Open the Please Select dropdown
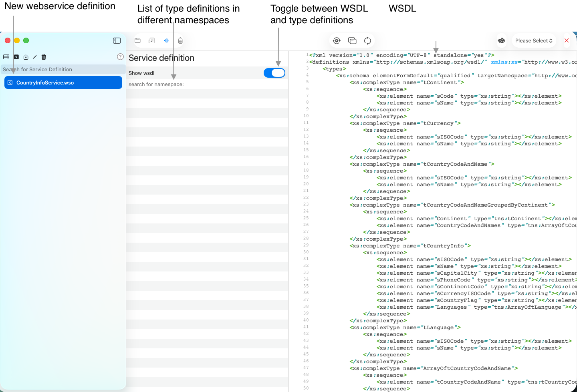This screenshot has height=392, width=577. click(534, 40)
